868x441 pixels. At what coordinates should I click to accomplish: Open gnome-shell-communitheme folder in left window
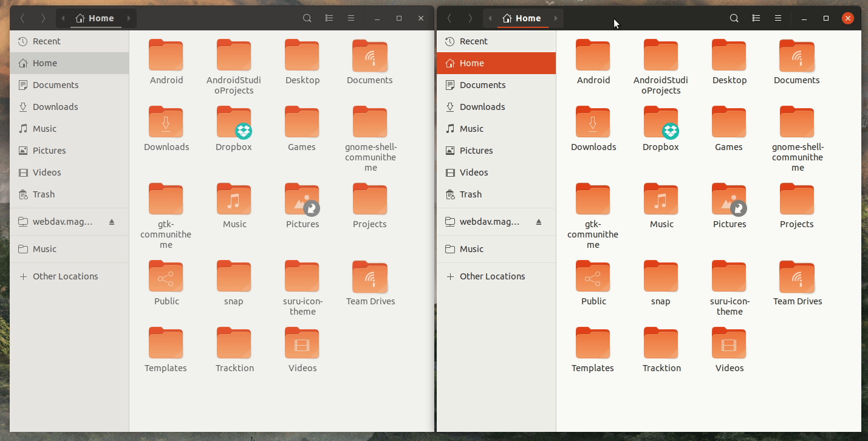[x=370, y=122]
